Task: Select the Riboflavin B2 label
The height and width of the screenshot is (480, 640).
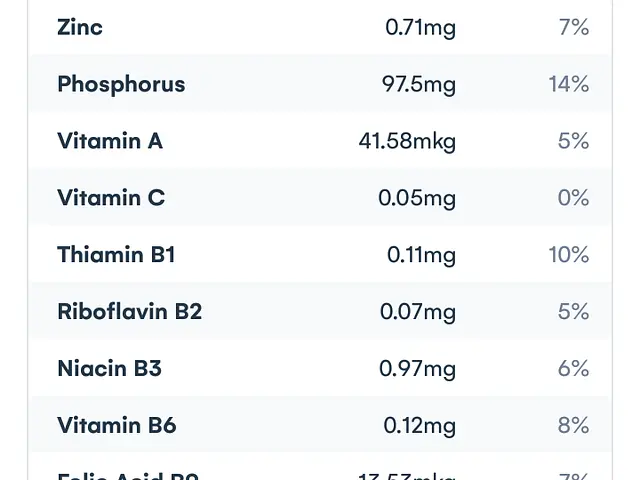Action: pyautogui.click(x=130, y=311)
